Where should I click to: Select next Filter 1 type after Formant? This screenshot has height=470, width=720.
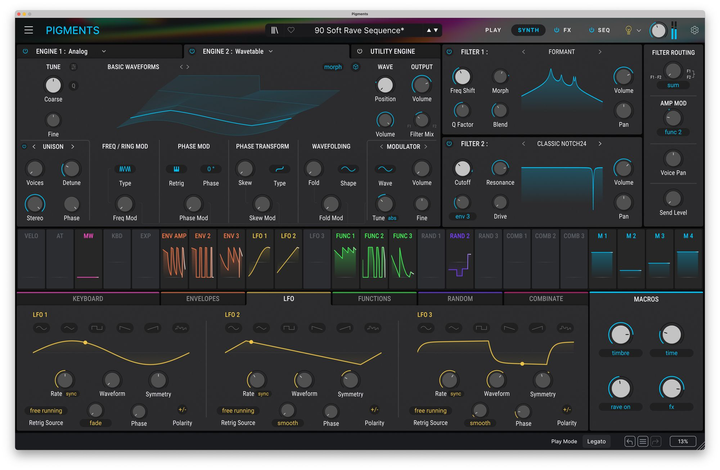(600, 52)
